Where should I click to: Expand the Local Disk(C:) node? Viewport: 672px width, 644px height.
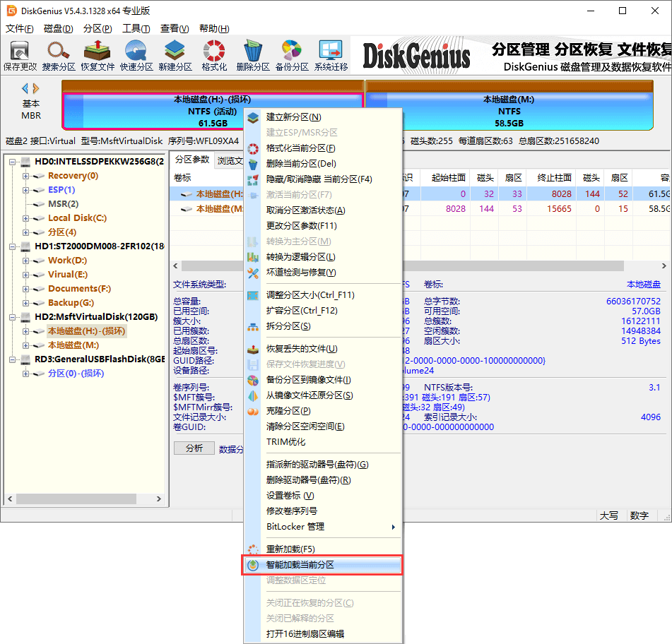(25, 218)
